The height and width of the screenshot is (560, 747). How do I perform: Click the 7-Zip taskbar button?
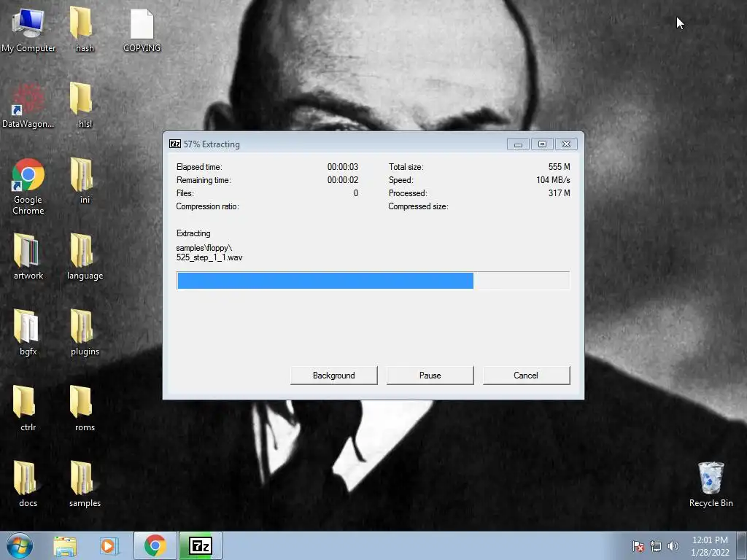201,545
